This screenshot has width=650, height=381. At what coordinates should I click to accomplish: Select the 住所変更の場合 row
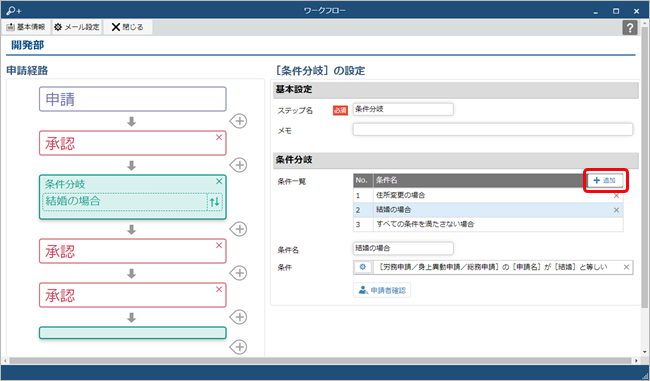click(x=488, y=195)
